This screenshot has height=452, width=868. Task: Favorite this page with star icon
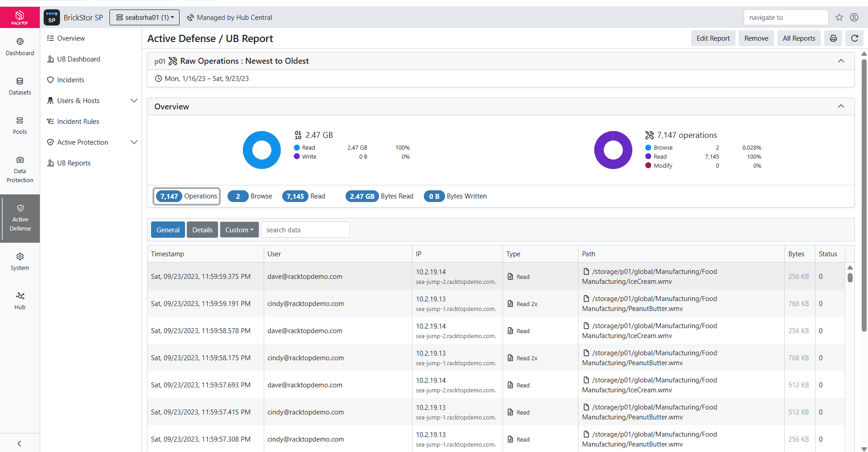click(x=839, y=17)
